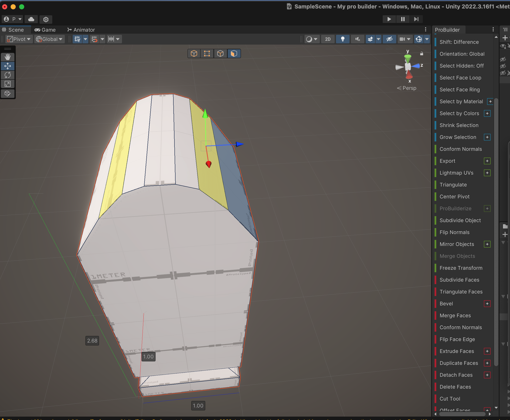Open options for Extrude Faces

pyautogui.click(x=487, y=351)
